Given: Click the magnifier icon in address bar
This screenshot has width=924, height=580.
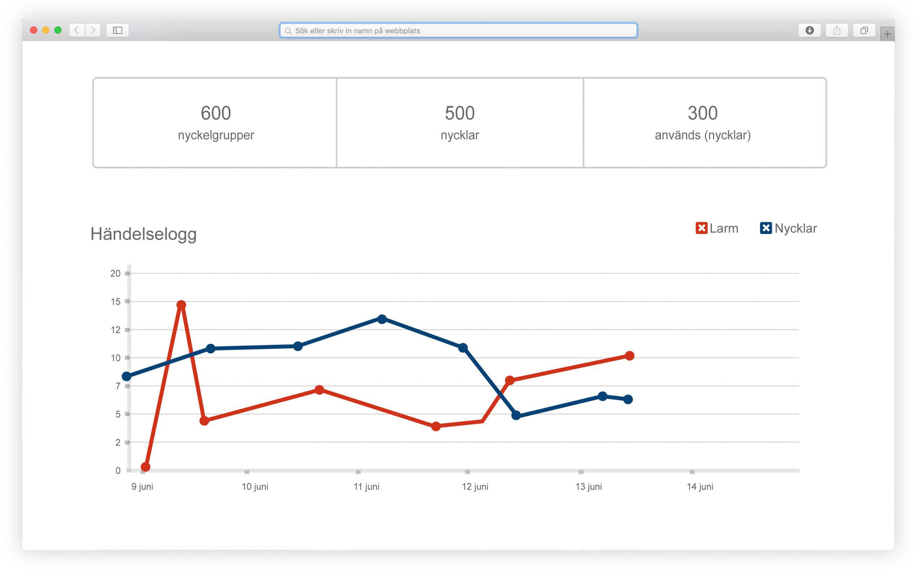Looking at the screenshot, I should [x=288, y=31].
